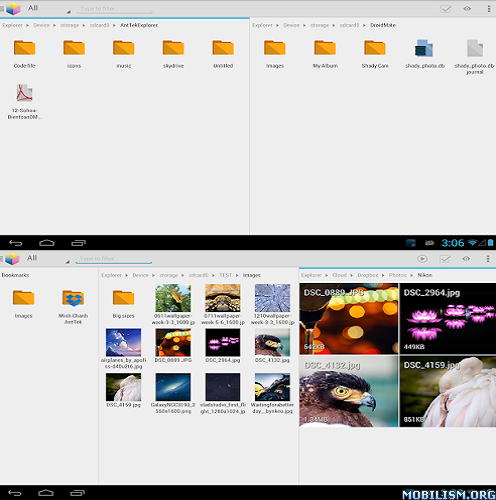Viewport: 496px width, 500px height.
Task: Open the large DSC_0889.JPG preview in the Nikon pane
Action: pyautogui.click(x=349, y=319)
